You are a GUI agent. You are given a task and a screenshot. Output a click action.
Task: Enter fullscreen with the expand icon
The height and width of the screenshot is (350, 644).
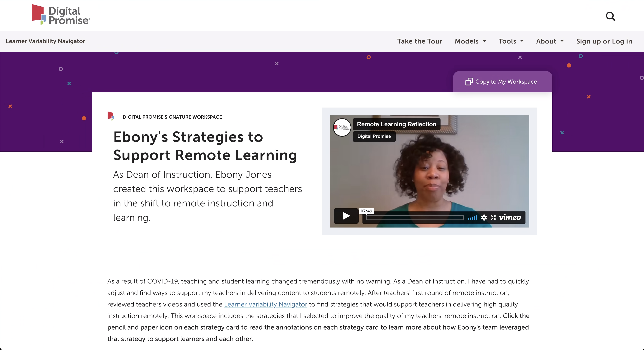click(x=493, y=218)
